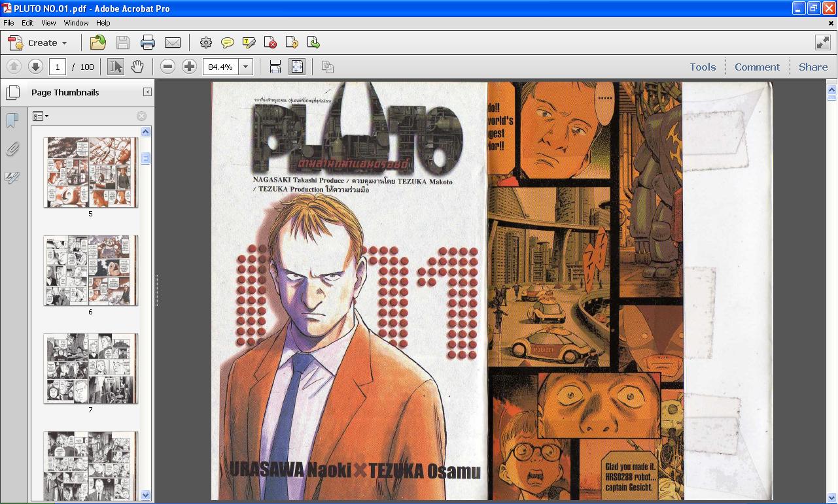Open the Comment pane
This screenshot has width=838, height=504.
coord(757,67)
